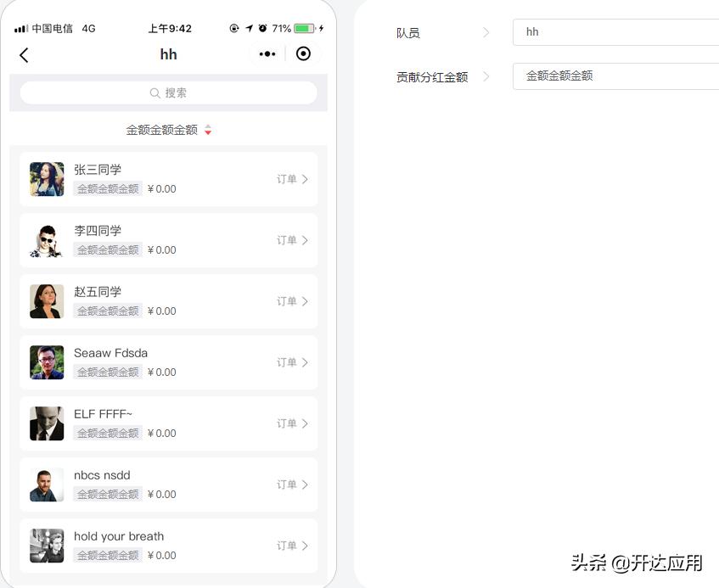Click the circular exit mini-program icon
The height and width of the screenshot is (588, 719).
click(303, 54)
